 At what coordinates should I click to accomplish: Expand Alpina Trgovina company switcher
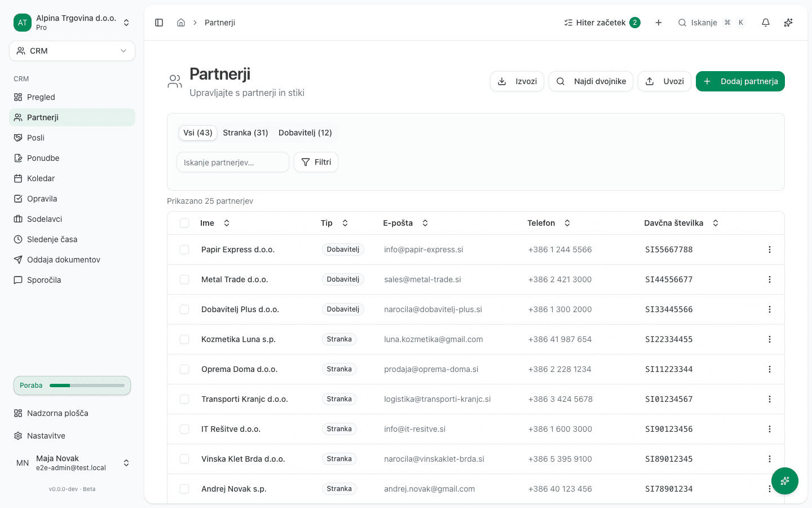[72, 23]
